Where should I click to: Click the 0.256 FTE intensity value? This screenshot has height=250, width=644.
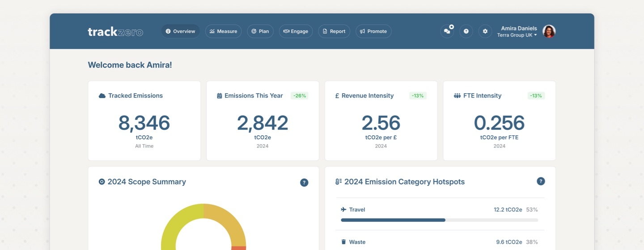[499, 123]
